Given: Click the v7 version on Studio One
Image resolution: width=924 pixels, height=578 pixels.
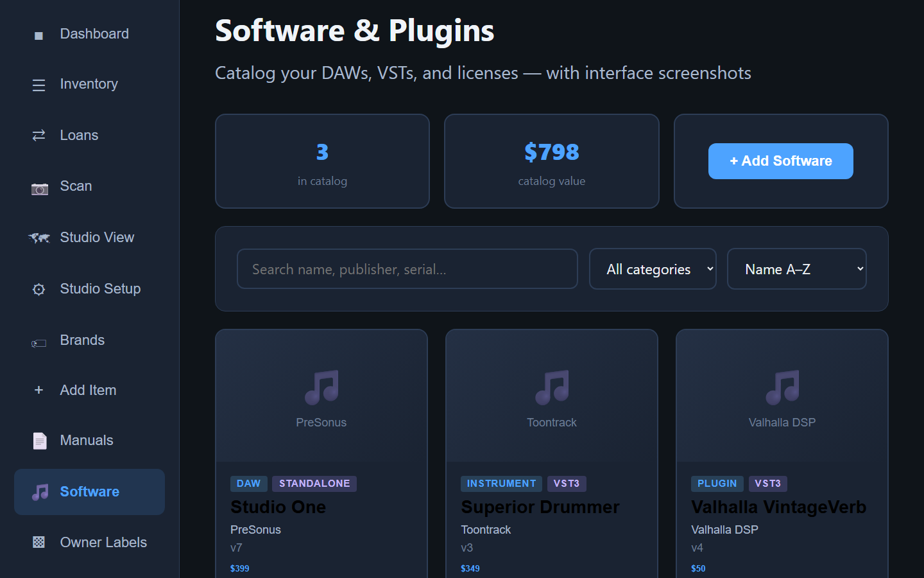Looking at the screenshot, I should tap(236, 548).
